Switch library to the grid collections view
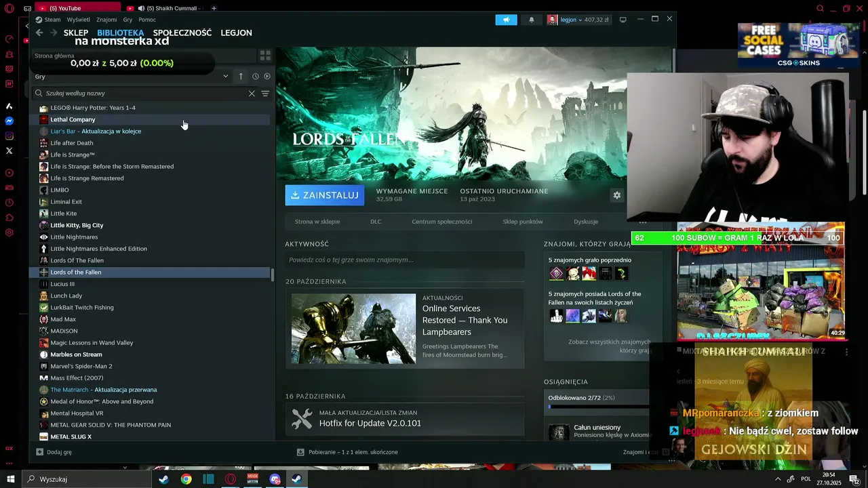This screenshot has height=488, width=868. tap(265, 56)
